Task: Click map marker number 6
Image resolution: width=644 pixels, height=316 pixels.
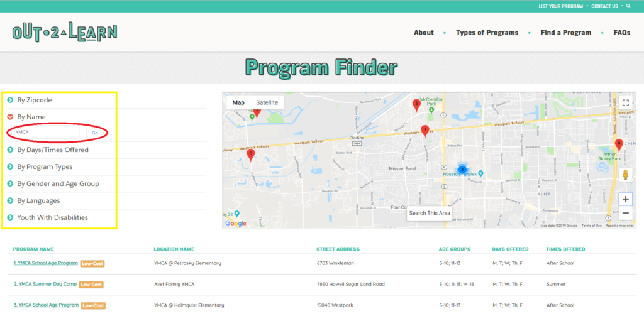Action: (x=250, y=155)
